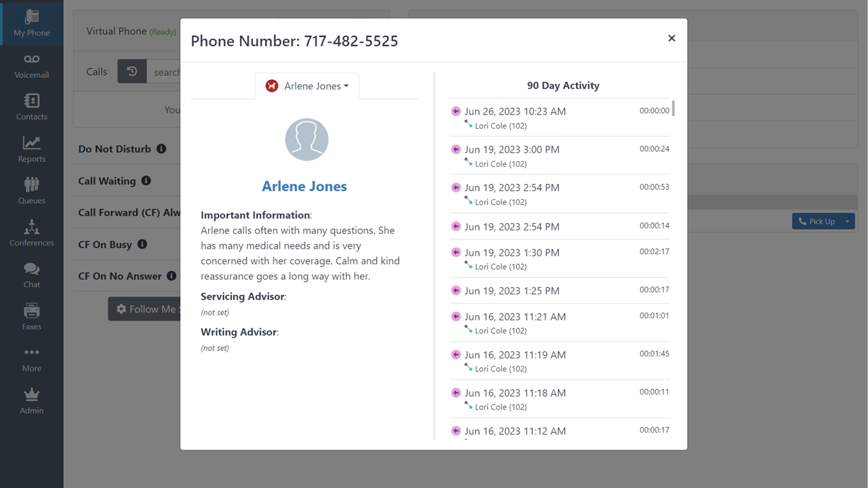Open the Reports section
The image size is (868, 488).
coord(31,150)
